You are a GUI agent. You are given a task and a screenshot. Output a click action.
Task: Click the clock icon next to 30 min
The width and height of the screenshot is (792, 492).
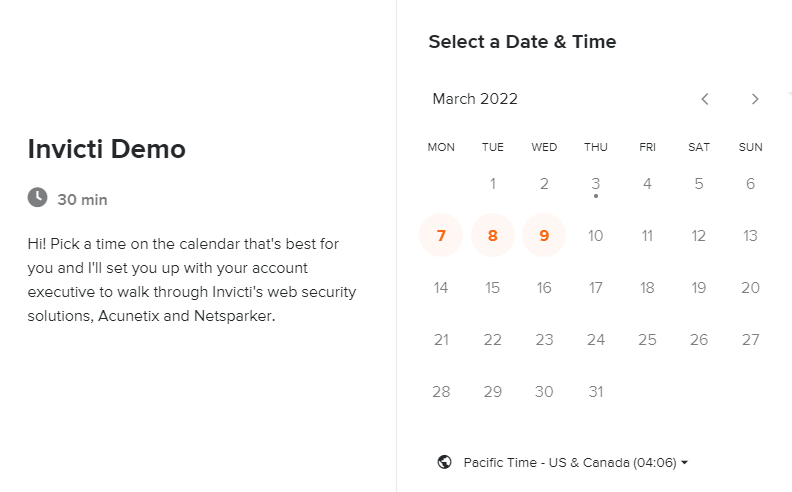tap(37, 197)
